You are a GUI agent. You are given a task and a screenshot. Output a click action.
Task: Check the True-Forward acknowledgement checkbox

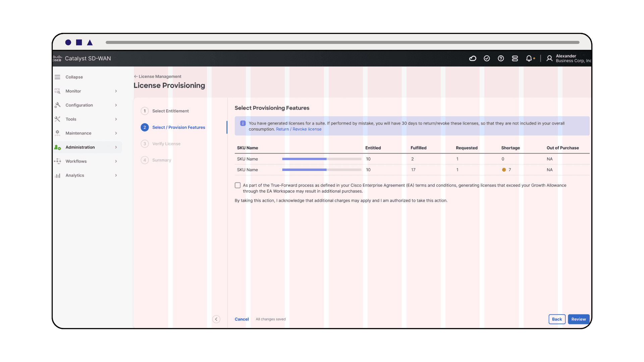tap(238, 185)
